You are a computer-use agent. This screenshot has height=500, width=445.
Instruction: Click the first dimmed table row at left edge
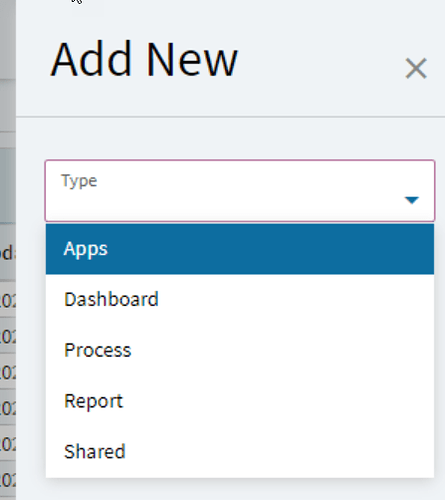(x=8, y=300)
